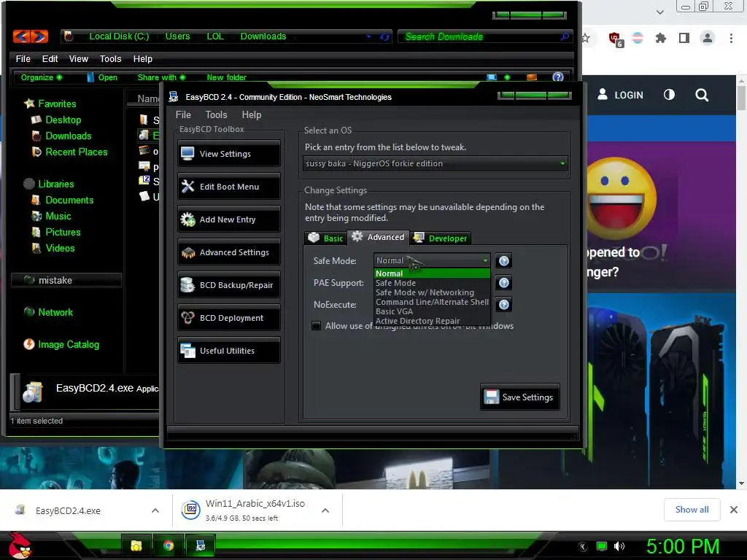The height and width of the screenshot is (560, 747).
Task: Choose Active Directory Repair option
Action: (x=432, y=321)
